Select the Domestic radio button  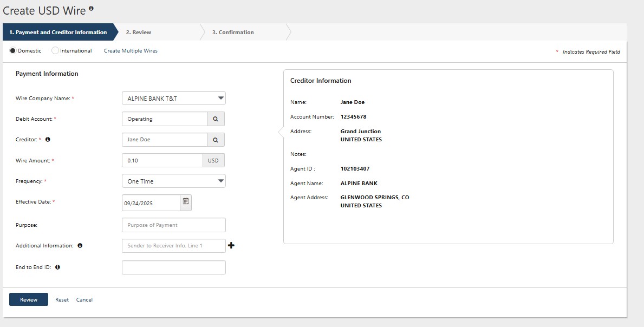click(x=13, y=51)
